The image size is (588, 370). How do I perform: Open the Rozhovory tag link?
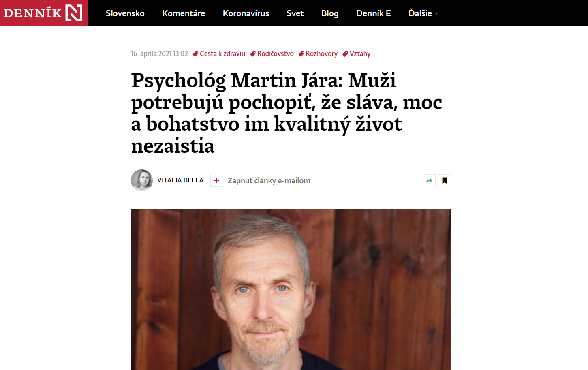pyautogui.click(x=321, y=53)
